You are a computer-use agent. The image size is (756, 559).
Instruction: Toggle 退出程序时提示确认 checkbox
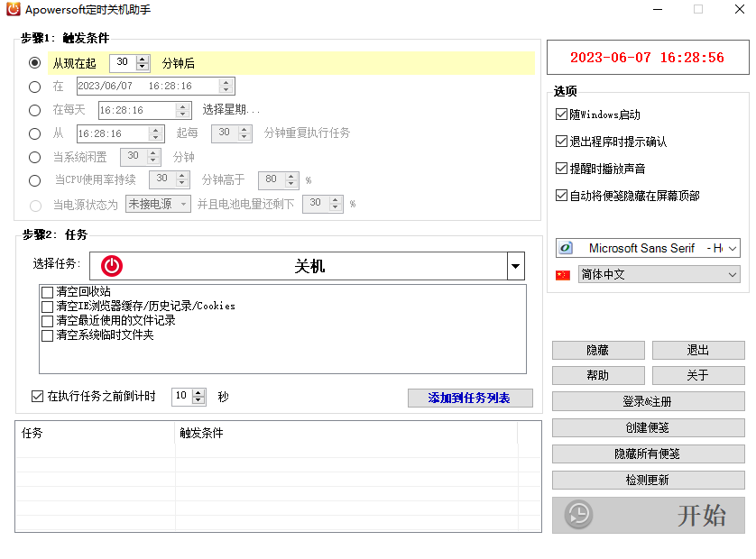pyautogui.click(x=561, y=142)
